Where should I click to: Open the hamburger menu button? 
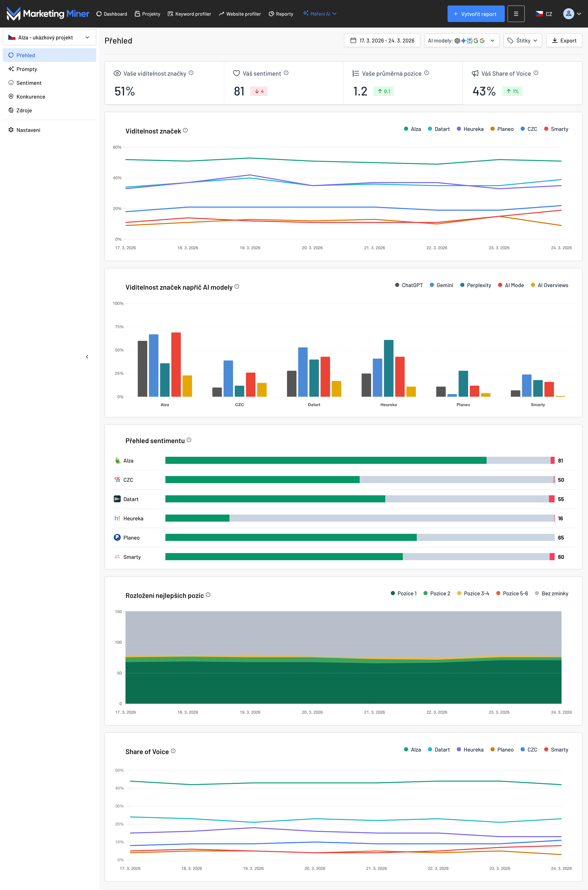click(x=516, y=14)
